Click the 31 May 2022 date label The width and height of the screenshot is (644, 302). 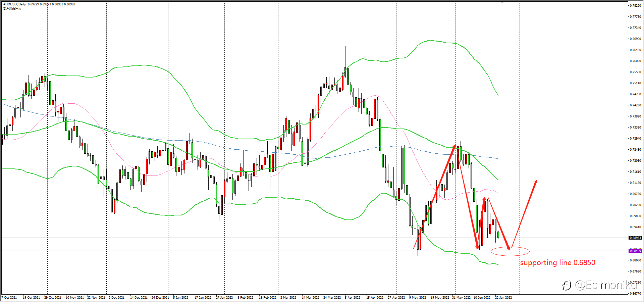click(x=461, y=298)
